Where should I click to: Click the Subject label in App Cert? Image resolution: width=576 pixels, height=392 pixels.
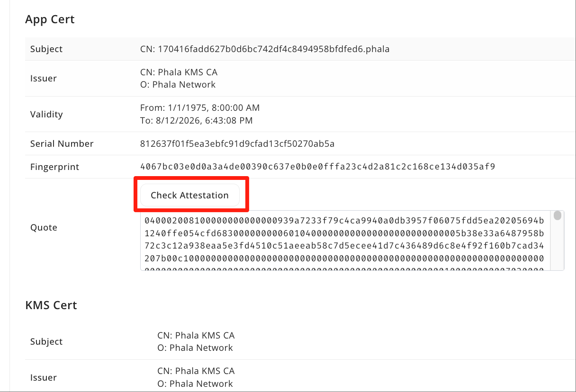[46, 49]
